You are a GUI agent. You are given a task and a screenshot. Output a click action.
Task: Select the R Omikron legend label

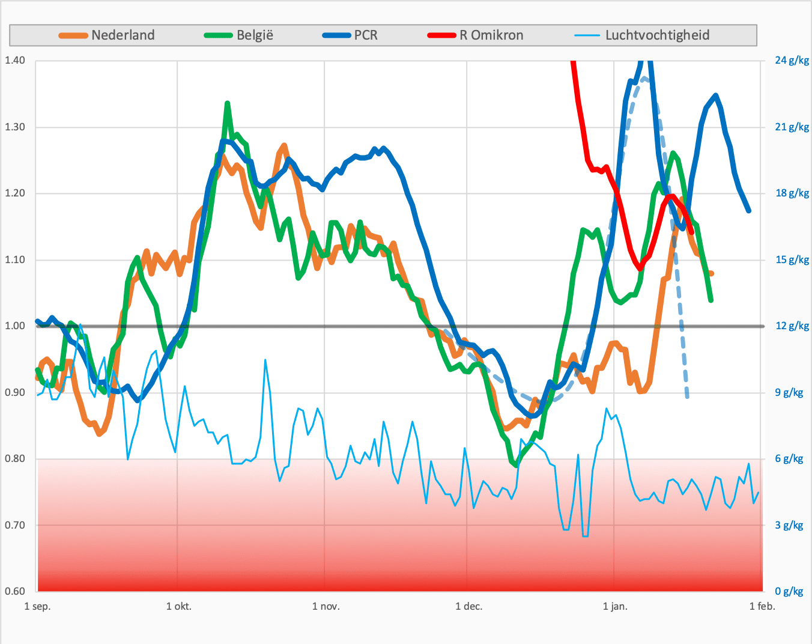pyautogui.click(x=491, y=35)
